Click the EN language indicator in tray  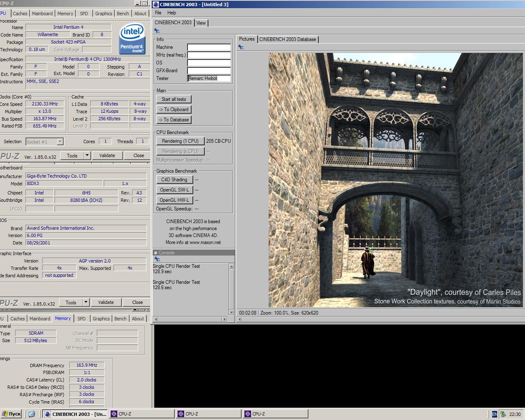pyautogui.click(x=495, y=414)
